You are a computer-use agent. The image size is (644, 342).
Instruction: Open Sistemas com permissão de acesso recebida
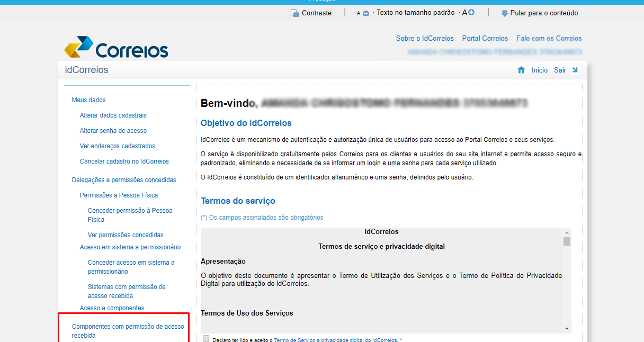(x=127, y=291)
